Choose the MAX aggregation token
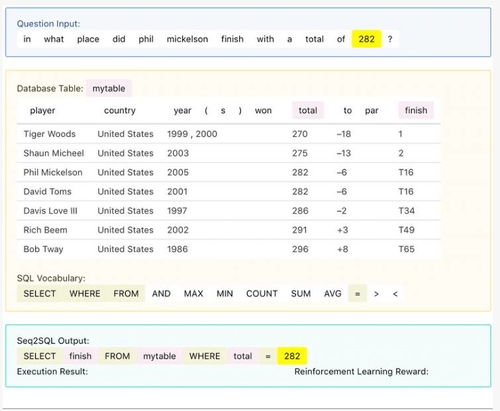The width and height of the screenshot is (500, 411). click(x=193, y=294)
